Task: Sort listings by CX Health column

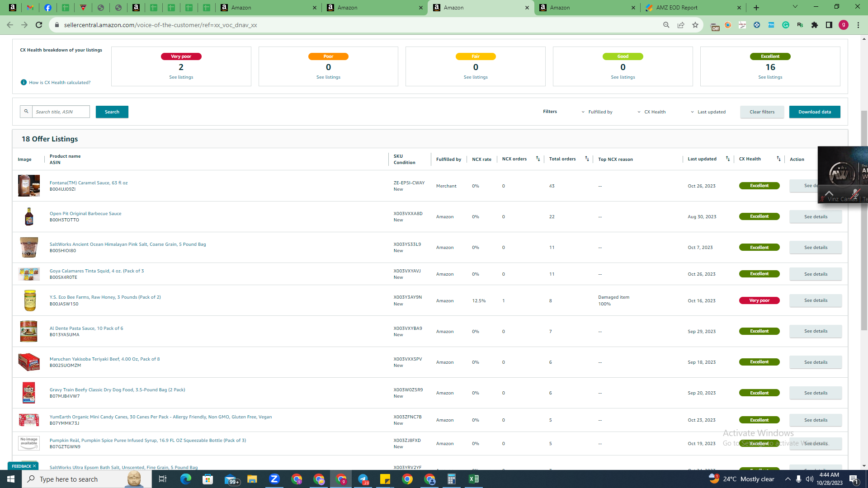Action: tap(778, 159)
